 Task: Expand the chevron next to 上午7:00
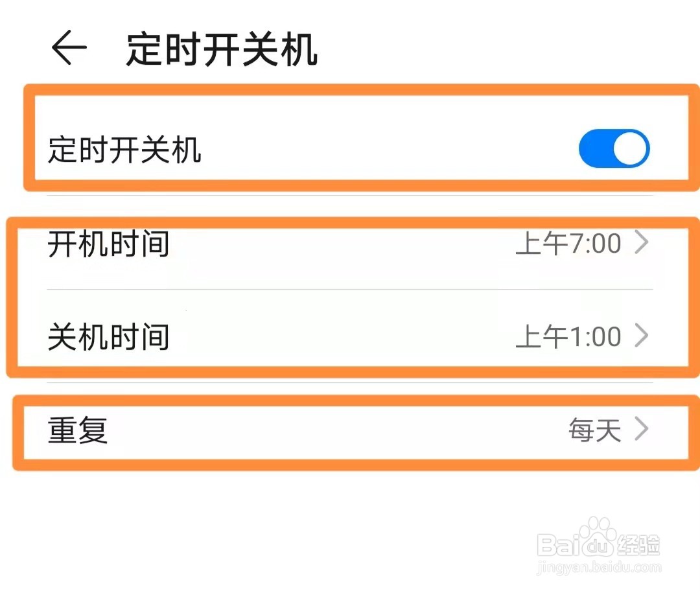(642, 244)
